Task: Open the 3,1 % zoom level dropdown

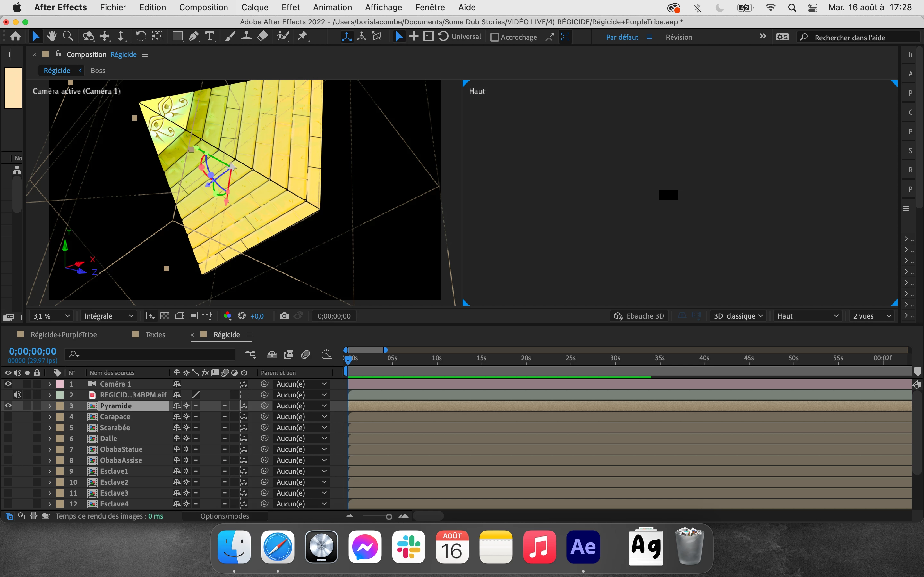Action: [51, 316]
